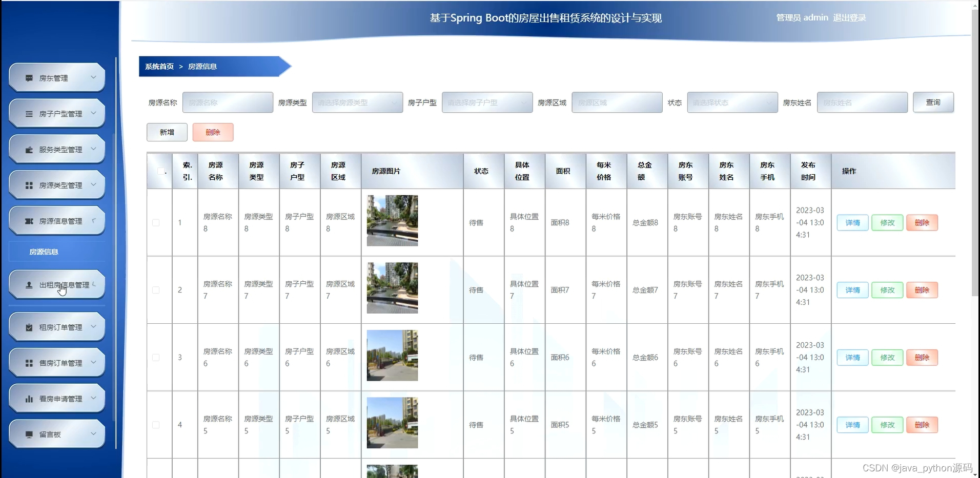
Task: Click 删除 for row 房源名称8
Action: (x=922, y=223)
